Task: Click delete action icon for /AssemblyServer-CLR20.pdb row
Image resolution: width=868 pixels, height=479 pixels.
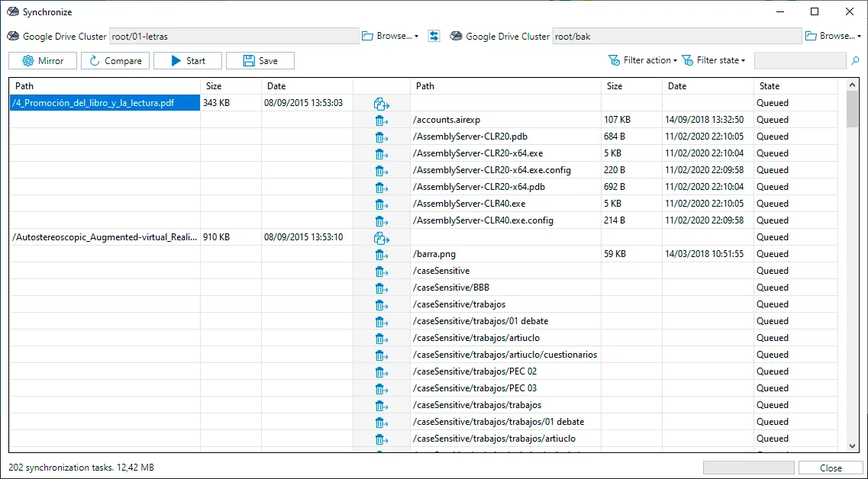Action: 382,137
